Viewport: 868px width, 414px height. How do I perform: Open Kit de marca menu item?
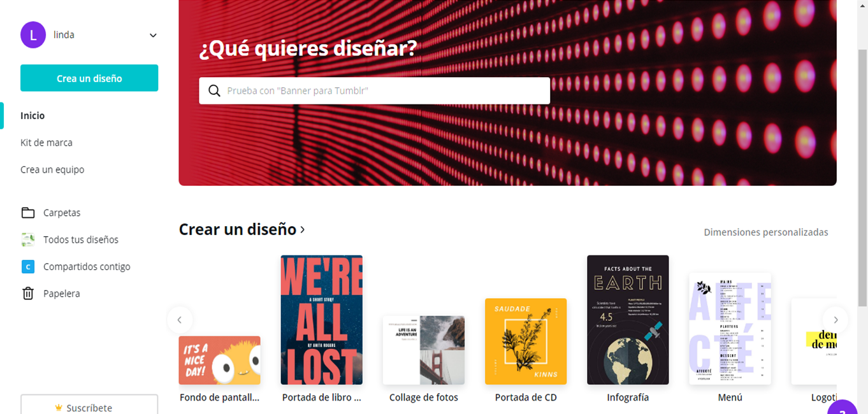pos(47,143)
